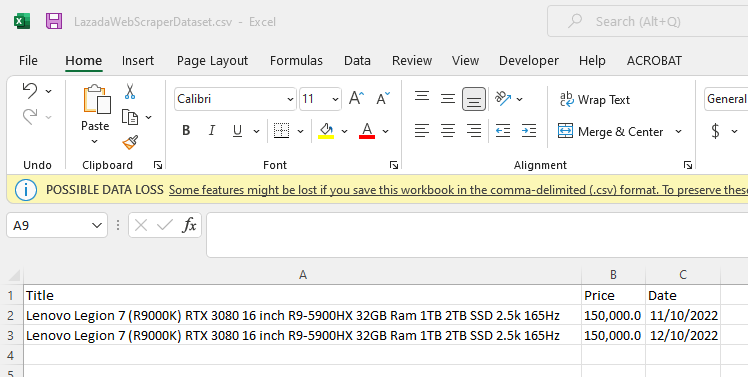The height and width of the screenshot is (377, 748).
Task: Expand the Paste options arrow
Action: tap(94, 141)
